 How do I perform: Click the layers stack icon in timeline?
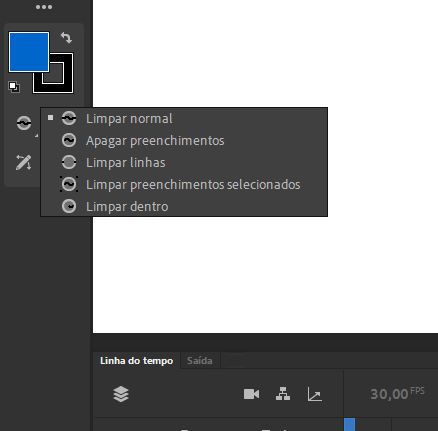point(121,394)
